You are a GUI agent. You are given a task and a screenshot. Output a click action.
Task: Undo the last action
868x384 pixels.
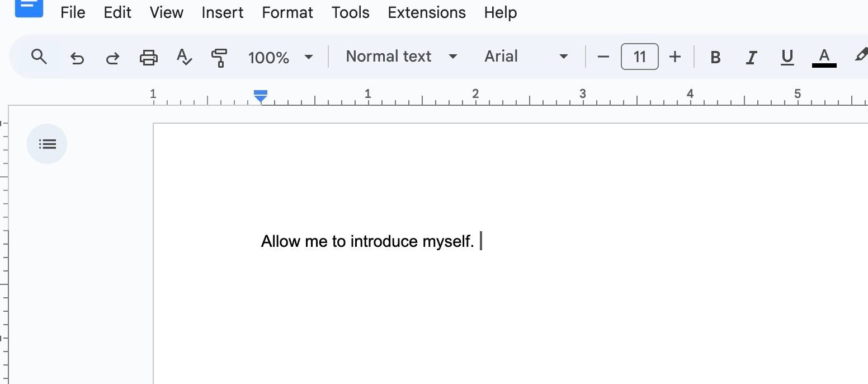click(77, 57)
